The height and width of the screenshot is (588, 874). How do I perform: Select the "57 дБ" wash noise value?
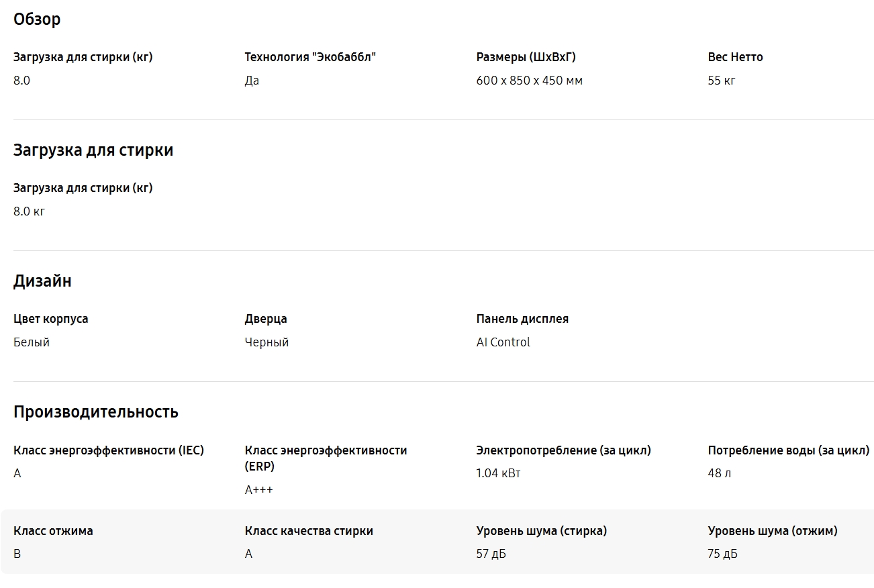pos(491,554)
